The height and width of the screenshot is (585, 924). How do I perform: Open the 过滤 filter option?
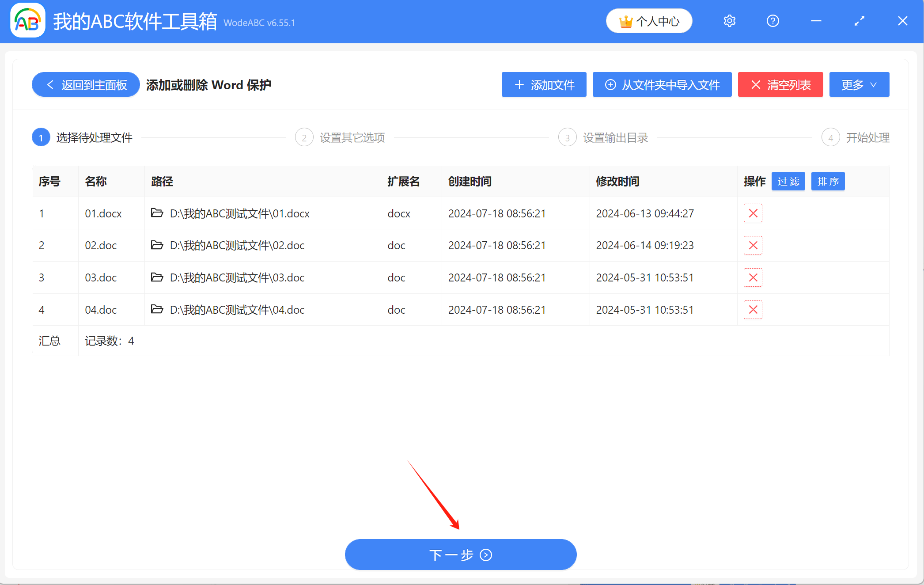tap(788, 181)
